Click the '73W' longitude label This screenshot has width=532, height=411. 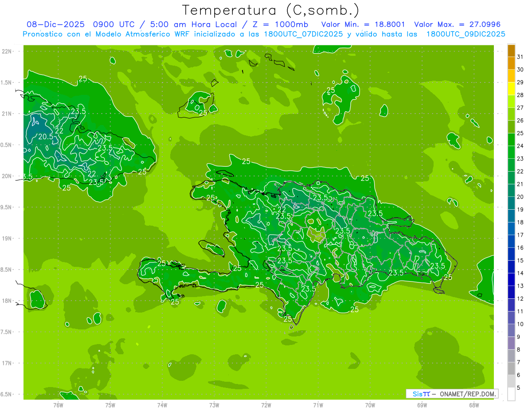point(214,405)
